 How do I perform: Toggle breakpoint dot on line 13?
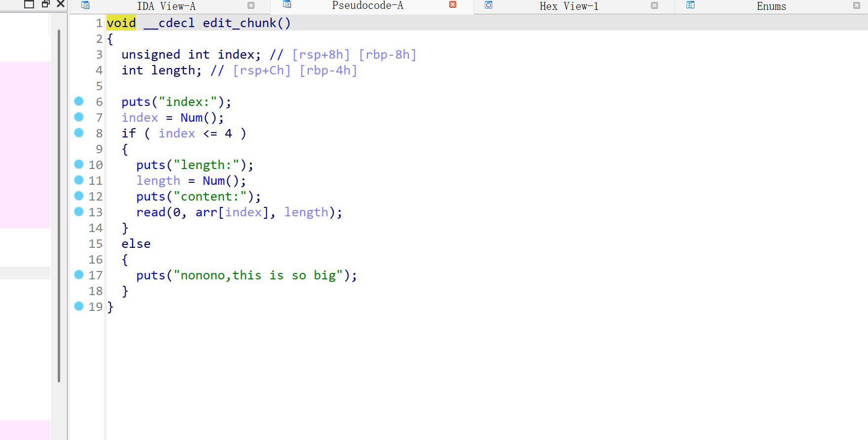click(79, 212)
